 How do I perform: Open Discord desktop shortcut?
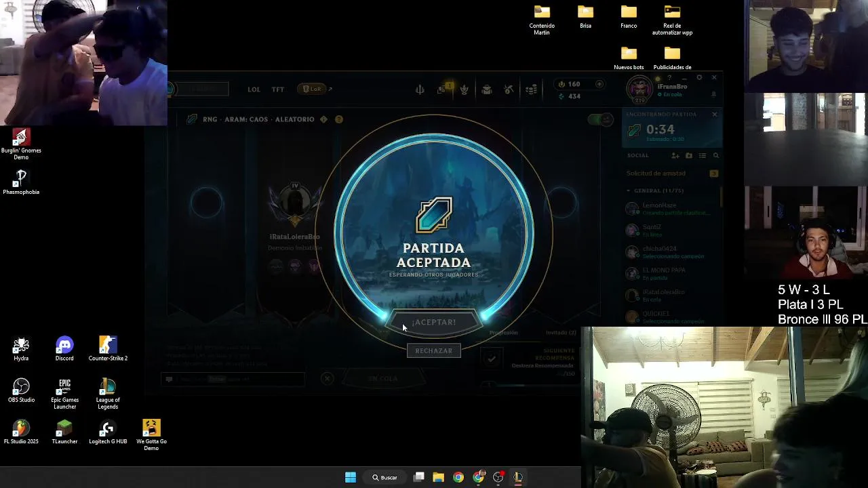click(64, 349)
